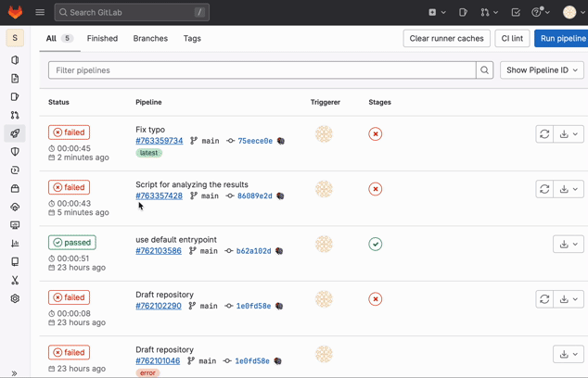The width and height of the screenshot is (588, 378).
Task: Open Project information in the sidebar
Action: pyautogui.click(x=15, y=60)
